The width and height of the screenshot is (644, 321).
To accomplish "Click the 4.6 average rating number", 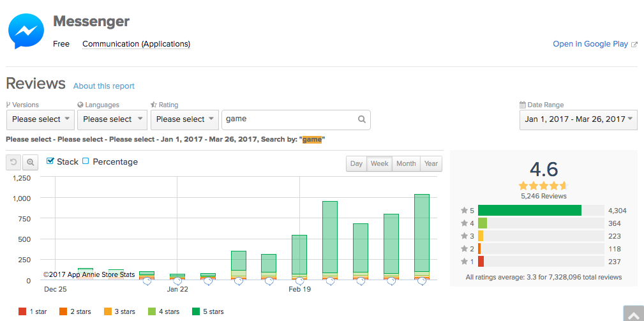I will pos(544,169).
